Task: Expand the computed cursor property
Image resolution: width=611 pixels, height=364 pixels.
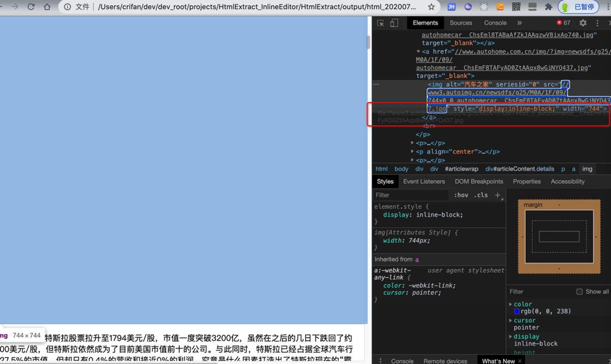Action: 511,320
